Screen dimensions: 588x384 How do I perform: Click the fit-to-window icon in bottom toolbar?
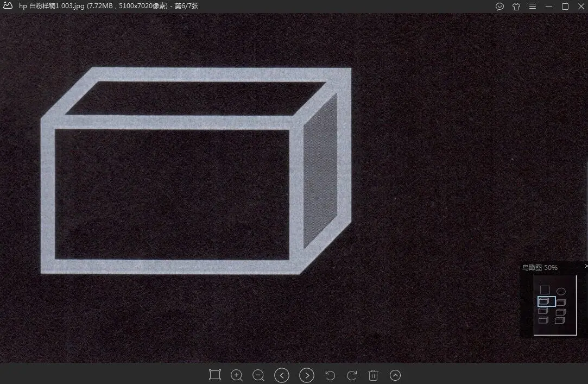215,375
